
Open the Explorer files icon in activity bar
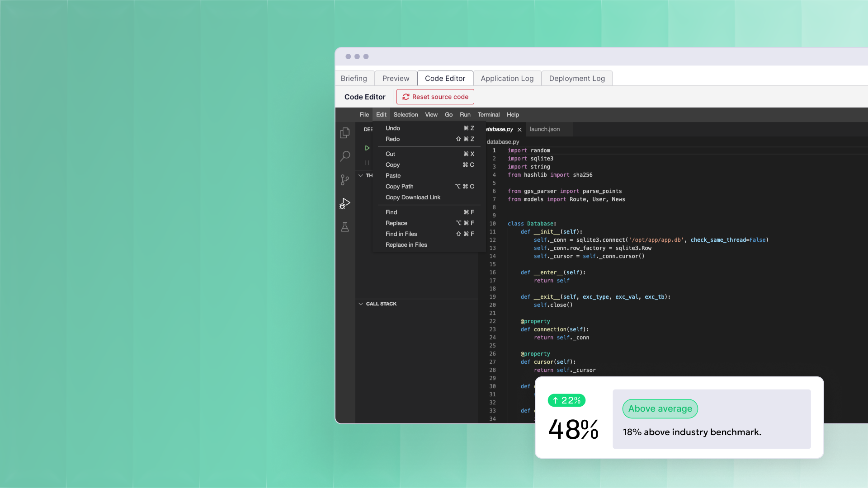(345, 133)
